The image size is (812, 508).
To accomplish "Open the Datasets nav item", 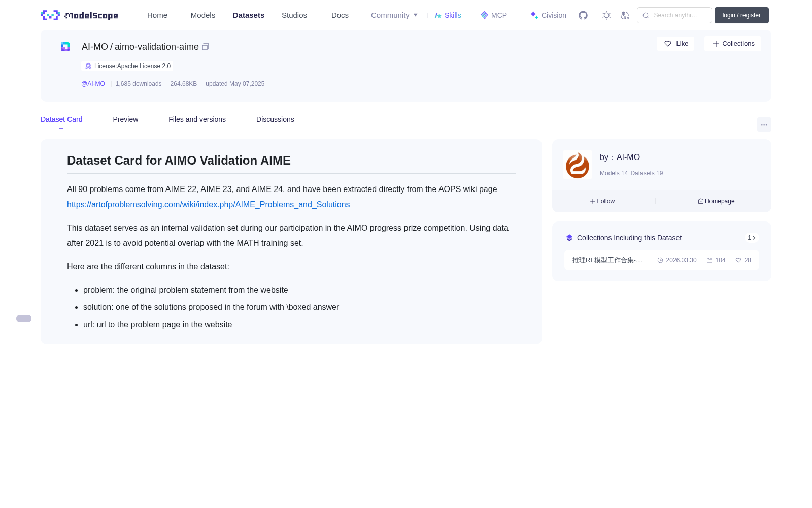I will [249, 15].
